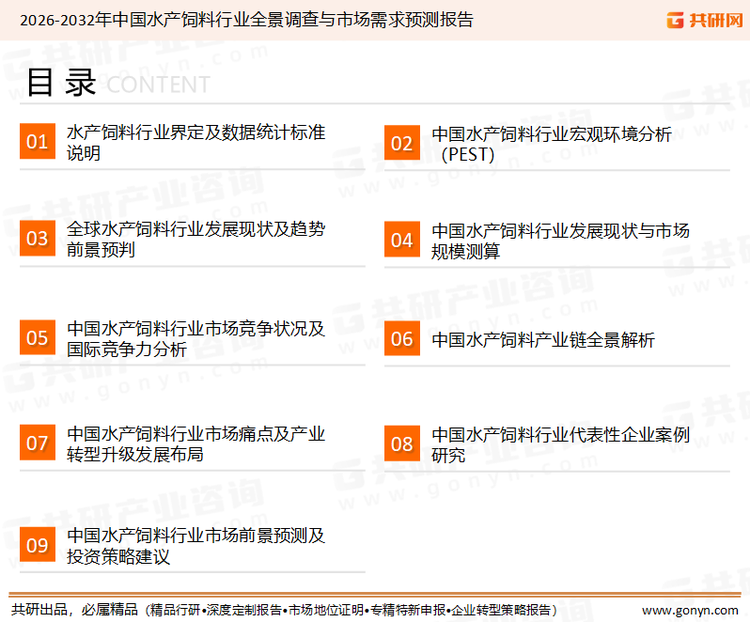Viewport: 750px width, 622px height.
Task: Select chapter 中国水产饲料行业市场痛点及产业转型升级发展布局
Action: tap(196, 444)
